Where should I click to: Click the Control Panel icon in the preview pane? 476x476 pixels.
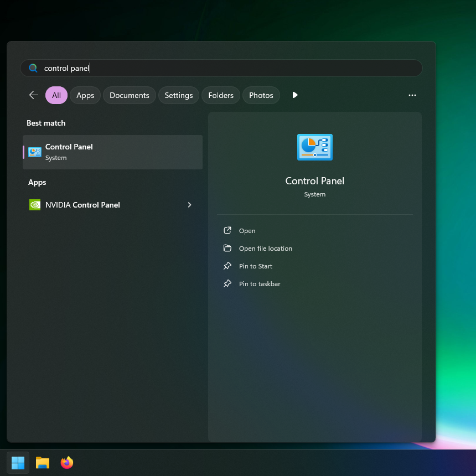[314, 147]
